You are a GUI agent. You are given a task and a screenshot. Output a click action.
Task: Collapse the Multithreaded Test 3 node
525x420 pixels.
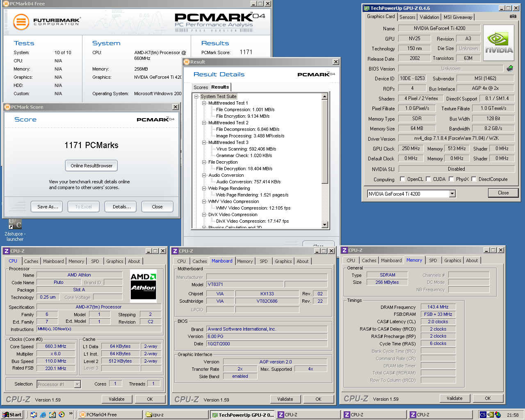pyautogui.click(x=204, y=143)
